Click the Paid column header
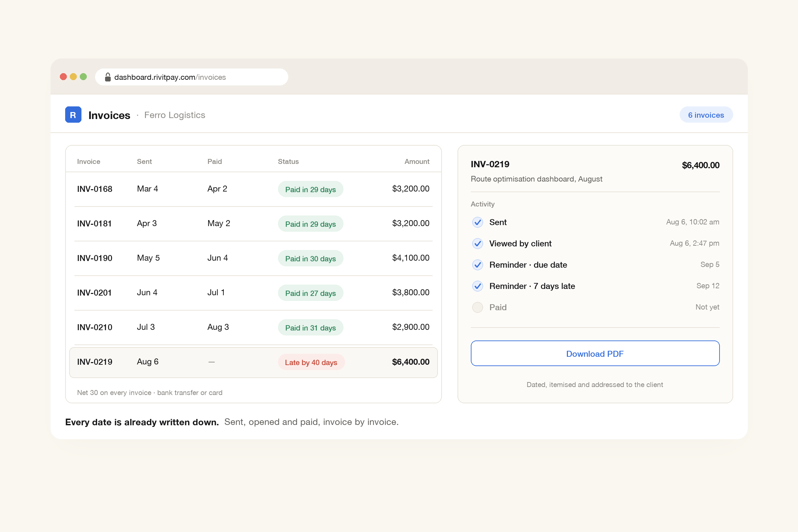 (214, 162)
